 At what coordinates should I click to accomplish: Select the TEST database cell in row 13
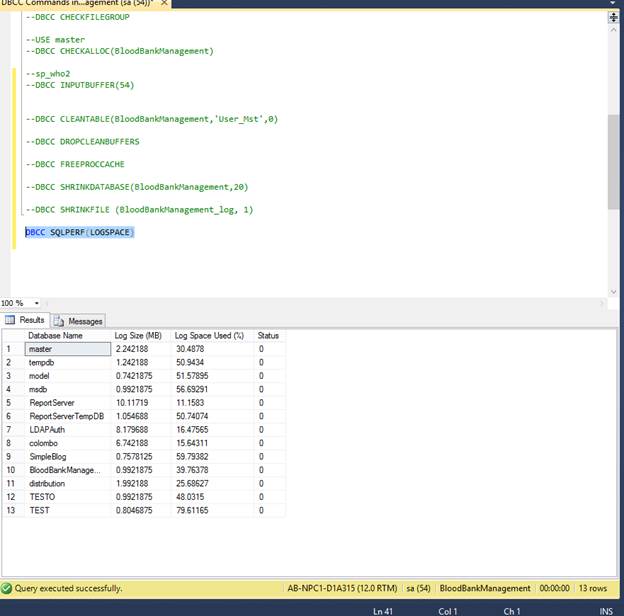click(68, 510)
